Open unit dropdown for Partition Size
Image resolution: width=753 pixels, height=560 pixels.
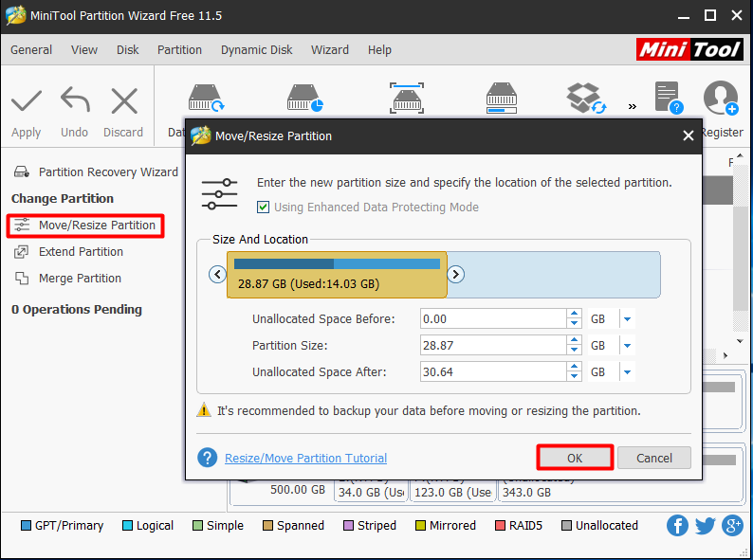(x=627, y=346)
